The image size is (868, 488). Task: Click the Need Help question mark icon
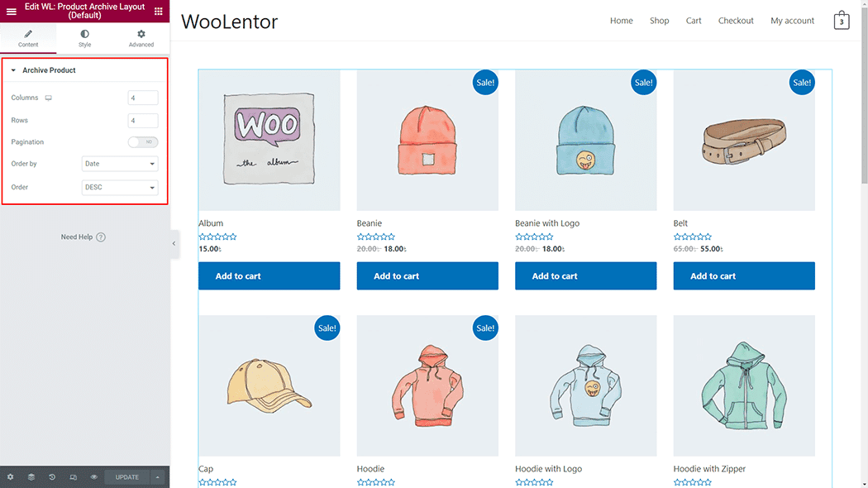101,237
